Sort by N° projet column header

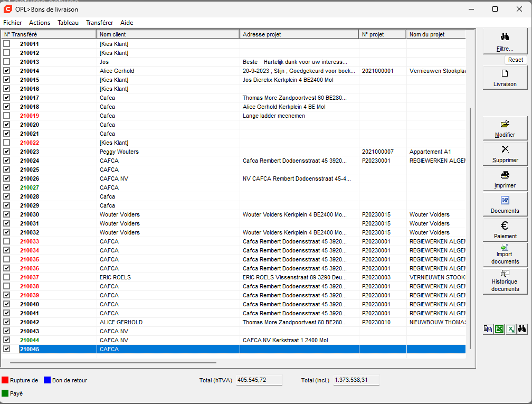coord(382,34)
